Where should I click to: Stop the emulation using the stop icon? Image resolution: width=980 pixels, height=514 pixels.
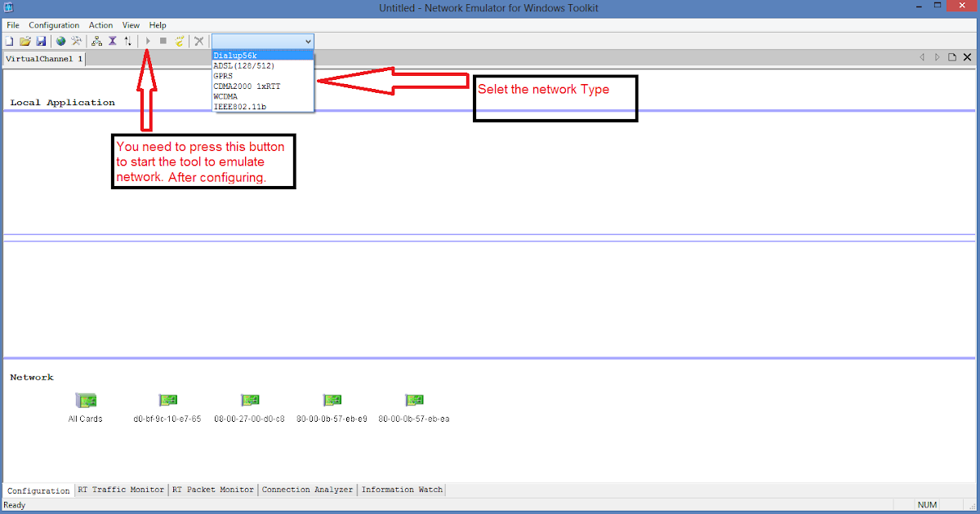163,41
